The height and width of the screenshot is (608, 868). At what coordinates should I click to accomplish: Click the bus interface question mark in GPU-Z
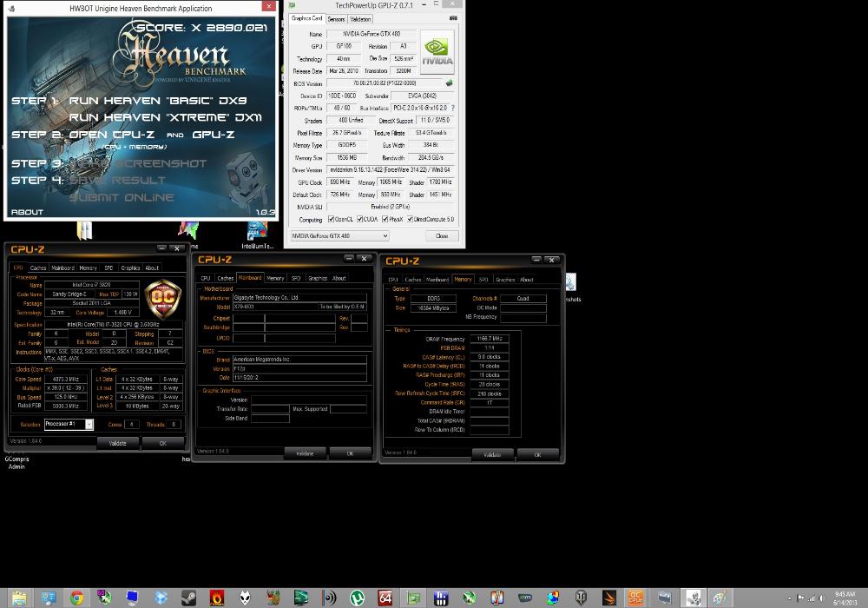pos(452,108)
